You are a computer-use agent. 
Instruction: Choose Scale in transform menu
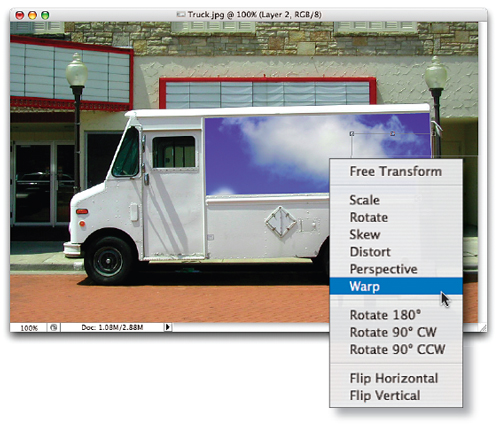click(x=396, y=200)
